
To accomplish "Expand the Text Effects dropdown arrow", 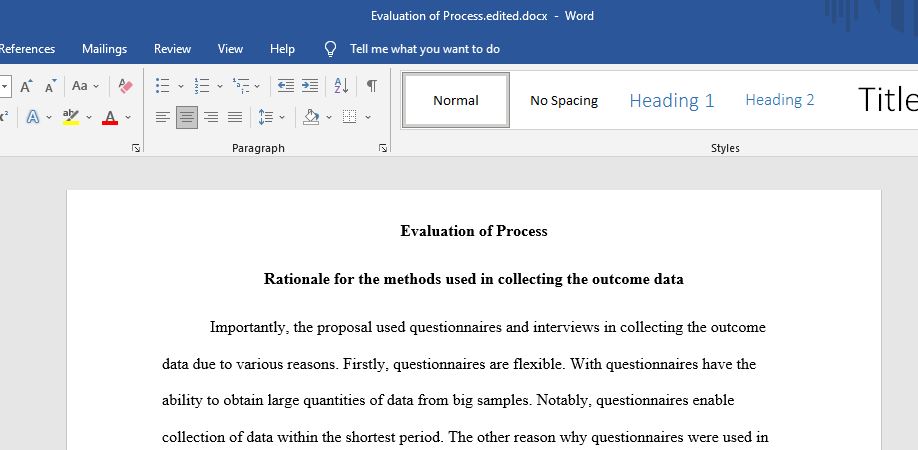I will pos(49,118).
